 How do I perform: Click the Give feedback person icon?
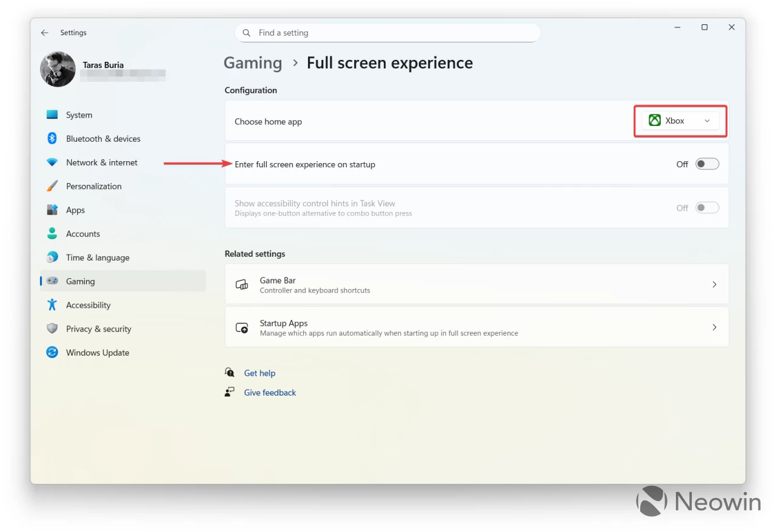(x=229, y=392)
